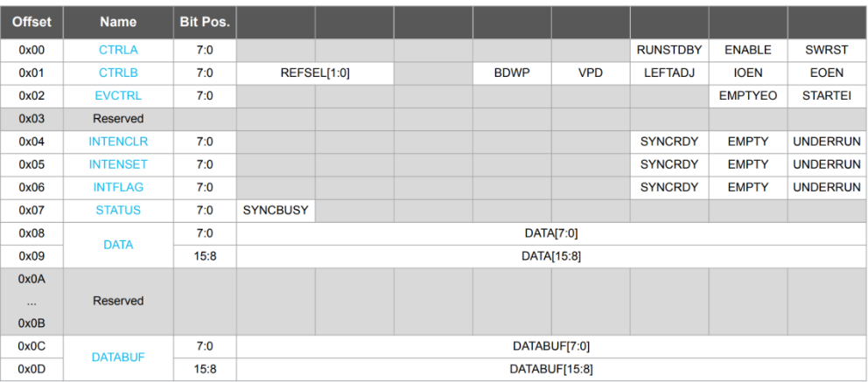Follow the EVCTRL register link
Screen dimensions: 868x382
click(x=118, y=95)
